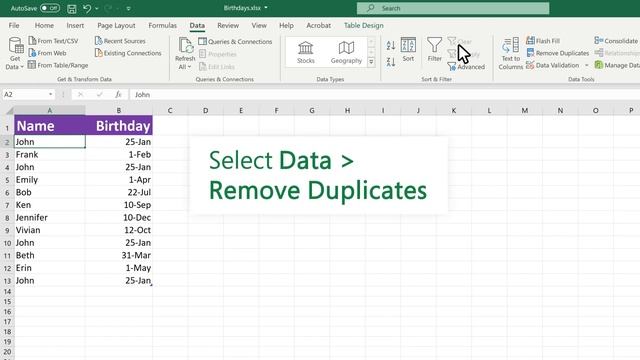Open Queries & Connections pane
This screenshot has height=360, width=640.
point(235,41)
